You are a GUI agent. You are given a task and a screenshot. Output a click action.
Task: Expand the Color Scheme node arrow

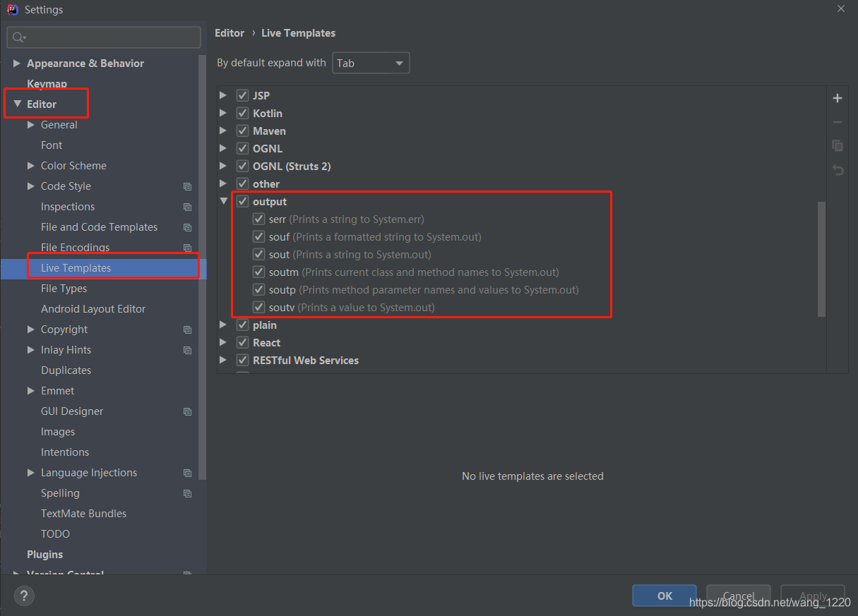31,166
